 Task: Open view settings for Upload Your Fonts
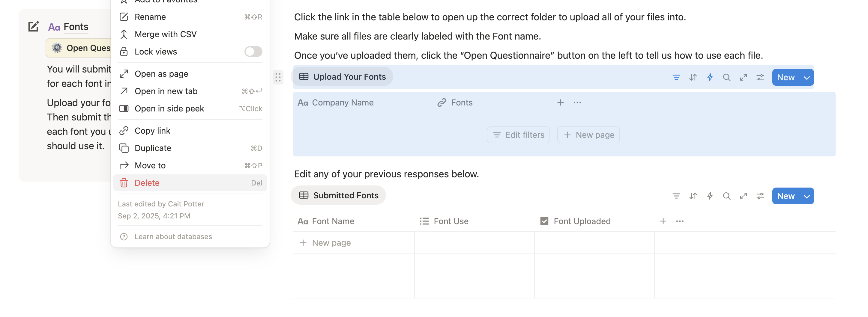[760, 77]
